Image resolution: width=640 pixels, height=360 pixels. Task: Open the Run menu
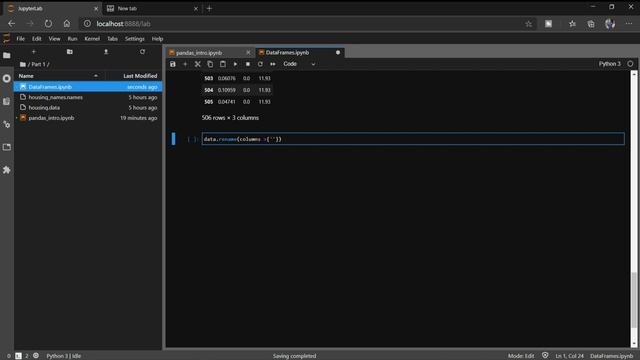click(72, 39)
